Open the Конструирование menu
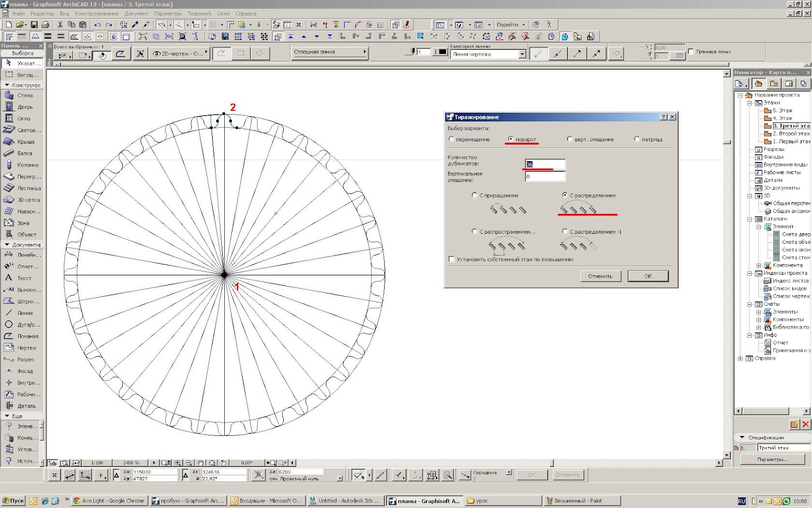 (x=96, y=14)
